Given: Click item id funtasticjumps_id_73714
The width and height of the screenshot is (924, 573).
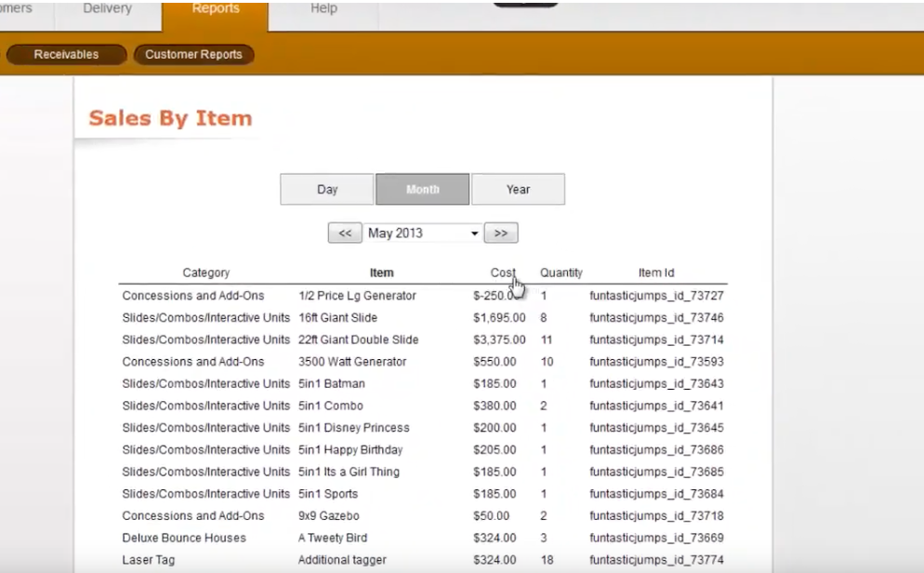Looking at the screenshot, I should [656, 340].
